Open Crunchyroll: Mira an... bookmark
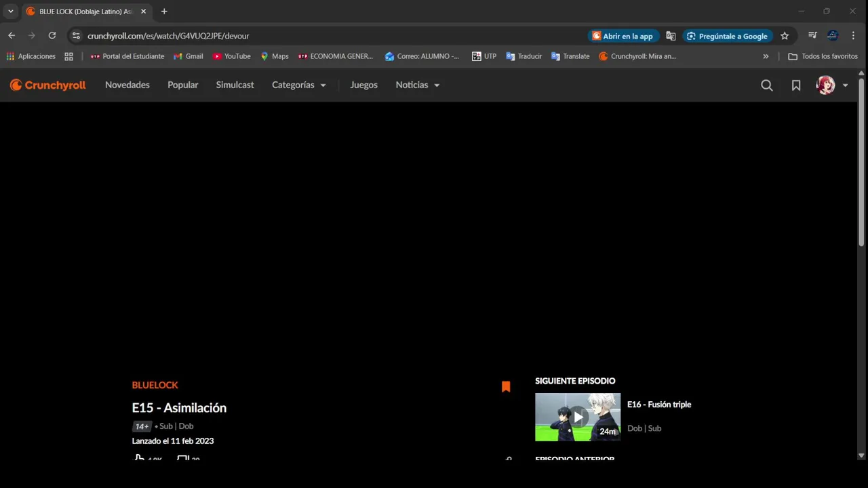The width and height of the screenshot is (868, 488). point(637,56)
